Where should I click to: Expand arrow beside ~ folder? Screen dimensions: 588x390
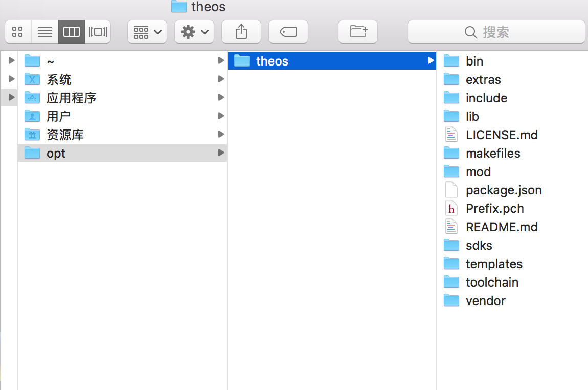pos(221,60)
